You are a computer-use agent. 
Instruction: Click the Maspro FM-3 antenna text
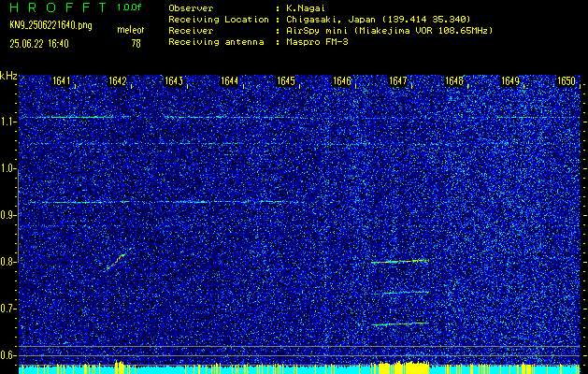317,42
